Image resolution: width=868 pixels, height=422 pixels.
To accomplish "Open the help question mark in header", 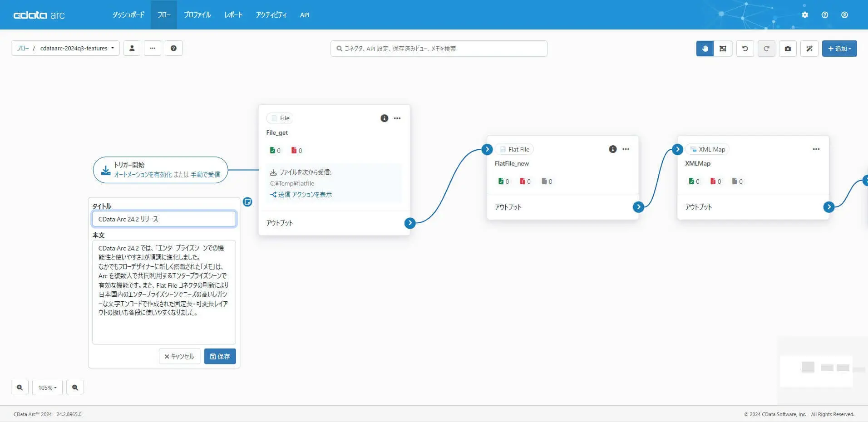I will (x=825, y=15).
